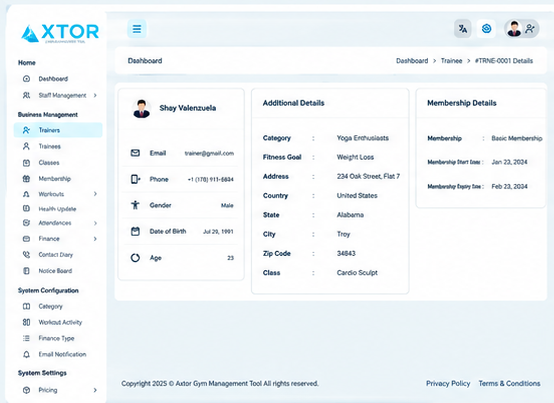Image resolution: width=554 pixels, height=403 pixels.
Task: Click the address 234 Oak Street, Flat 7
Action: point(369,176)
